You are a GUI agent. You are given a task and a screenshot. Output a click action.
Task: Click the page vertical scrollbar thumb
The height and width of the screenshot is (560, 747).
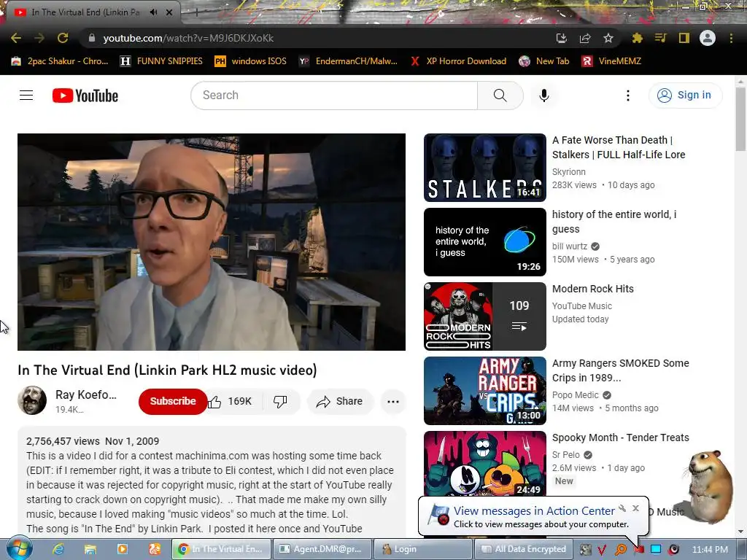pos(740,119)
